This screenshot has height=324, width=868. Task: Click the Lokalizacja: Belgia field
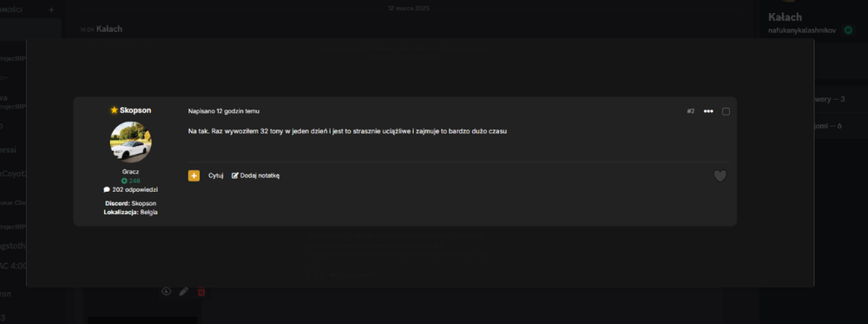(131, 212)
